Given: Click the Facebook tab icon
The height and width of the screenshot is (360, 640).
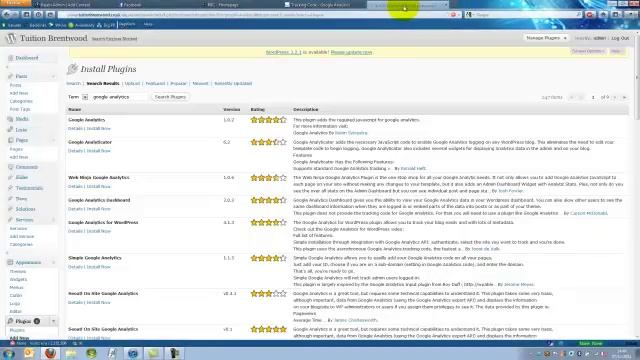Looking at the screenshot, I should pos(121,5).
